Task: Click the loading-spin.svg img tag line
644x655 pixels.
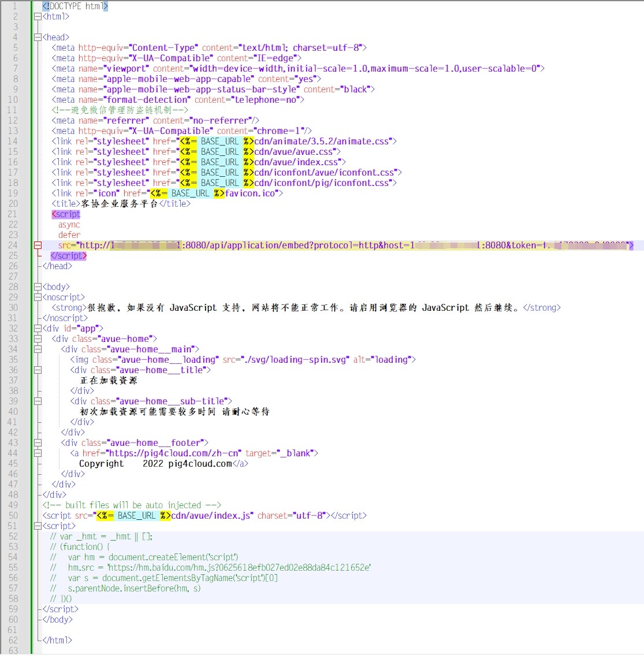Action: tap(243, 360)
